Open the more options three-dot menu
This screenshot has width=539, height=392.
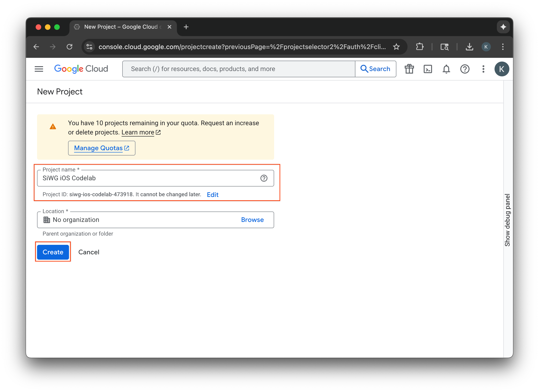(483, 69)
